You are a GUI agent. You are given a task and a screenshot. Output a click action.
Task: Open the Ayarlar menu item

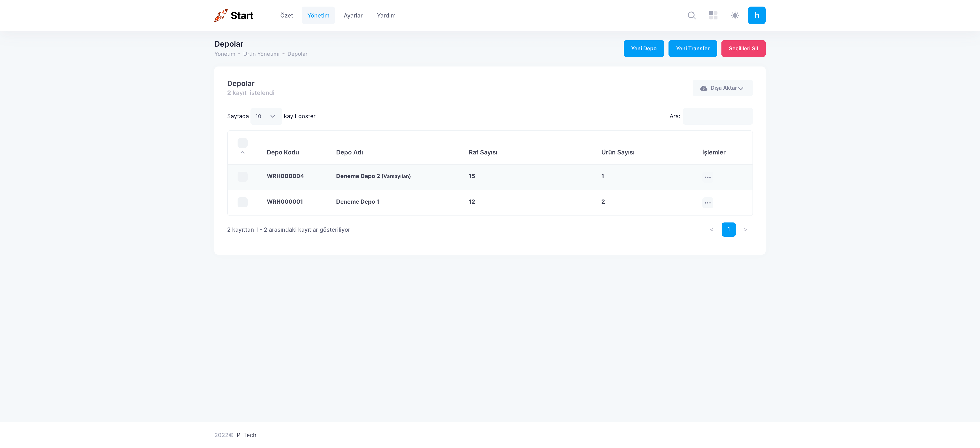(x=353, y=16)
